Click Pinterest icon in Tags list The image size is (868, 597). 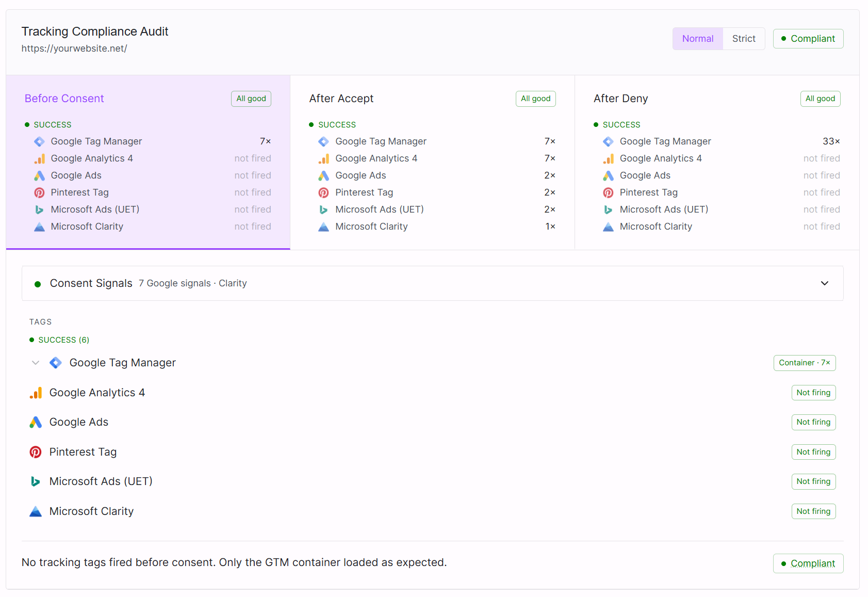click(36, 452)
